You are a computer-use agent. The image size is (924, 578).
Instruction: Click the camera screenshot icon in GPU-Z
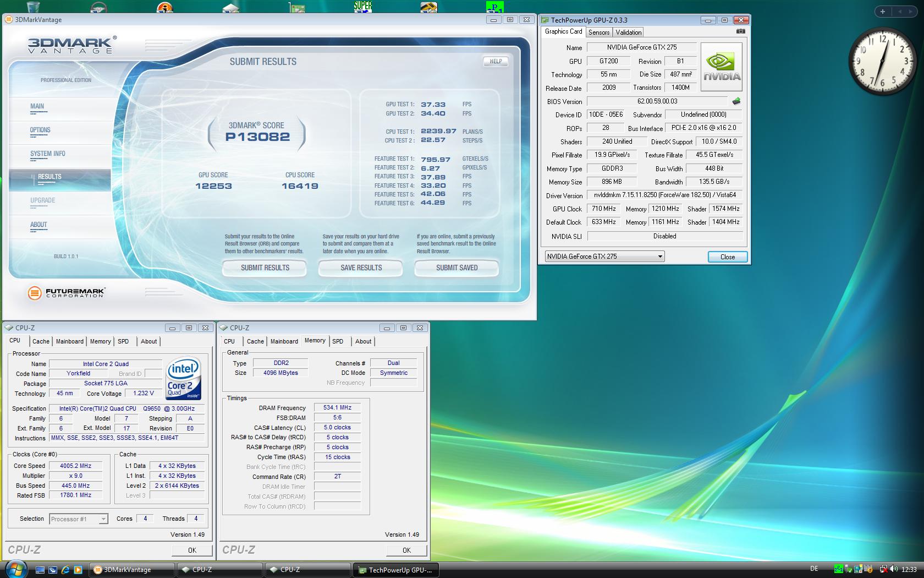coord(740,31)
